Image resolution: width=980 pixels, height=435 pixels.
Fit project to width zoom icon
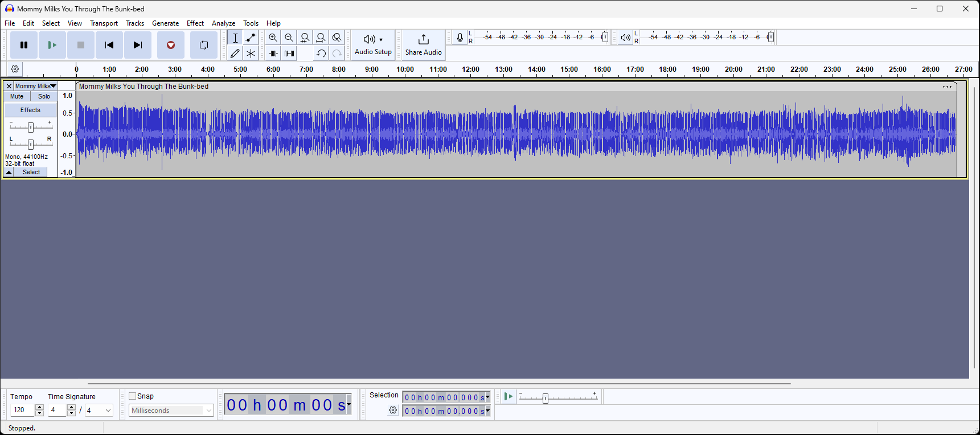pyautogui.click(x=321, y=38)
